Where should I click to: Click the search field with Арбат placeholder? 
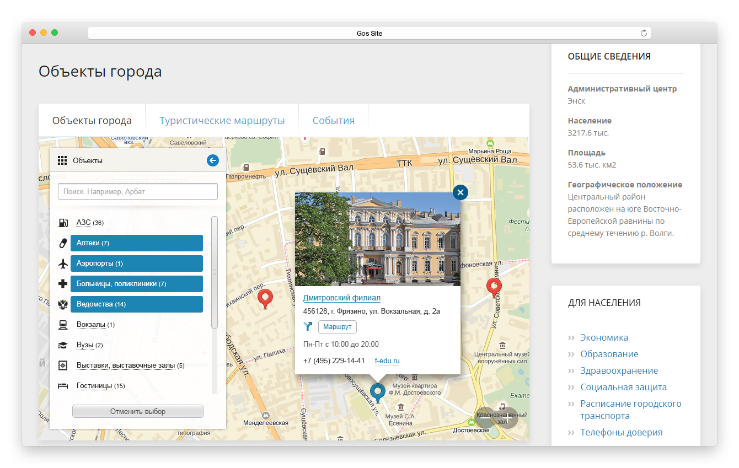138,191
